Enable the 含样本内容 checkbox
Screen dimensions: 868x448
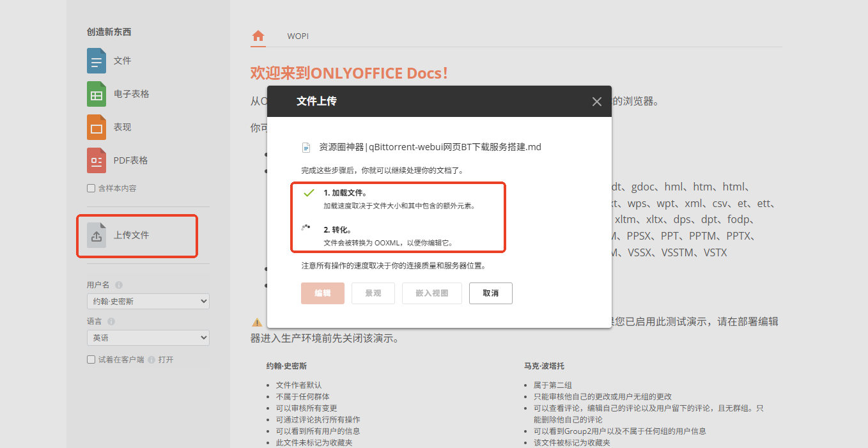click(x=91, y=189)
